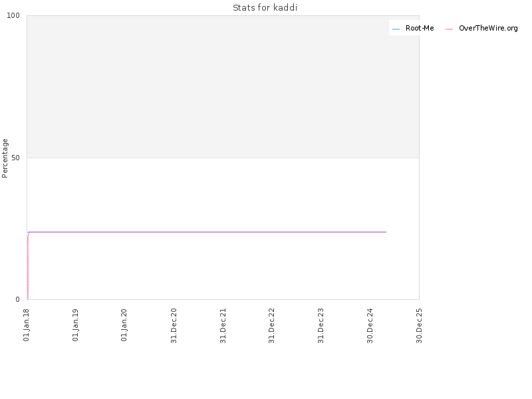
Task: Click the OverTheWire.org legend label
Action: point(488,28)
